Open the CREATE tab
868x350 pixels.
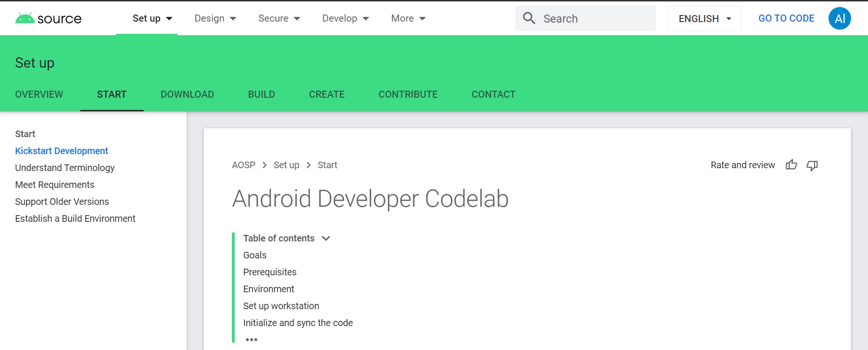327,94
